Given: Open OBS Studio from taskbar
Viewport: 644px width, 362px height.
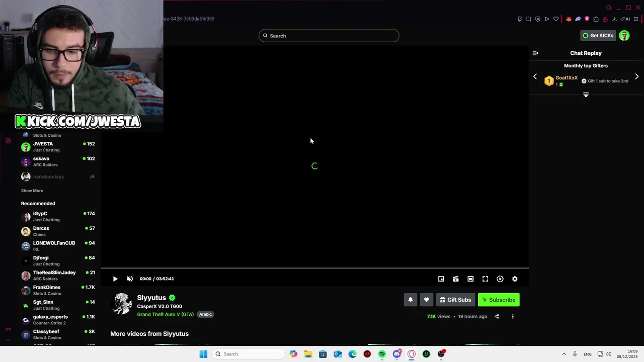Looking at the screenshot, I should tap(441, 354).
